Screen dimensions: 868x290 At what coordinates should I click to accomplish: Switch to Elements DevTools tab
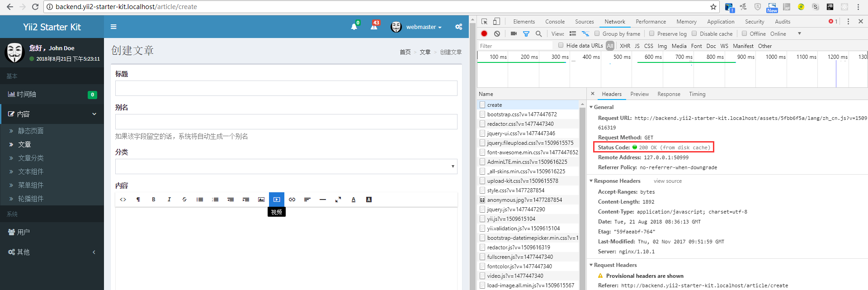coord(524,21)
